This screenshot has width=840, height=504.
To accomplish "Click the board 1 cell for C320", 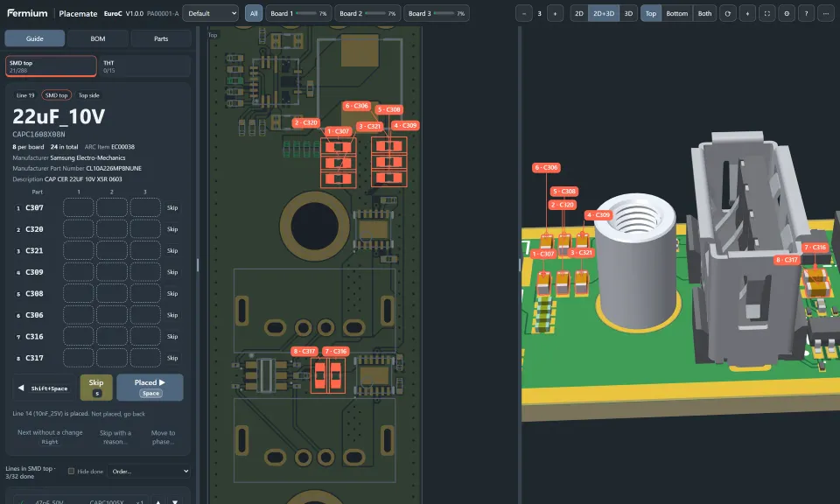I will click(79, 229).
